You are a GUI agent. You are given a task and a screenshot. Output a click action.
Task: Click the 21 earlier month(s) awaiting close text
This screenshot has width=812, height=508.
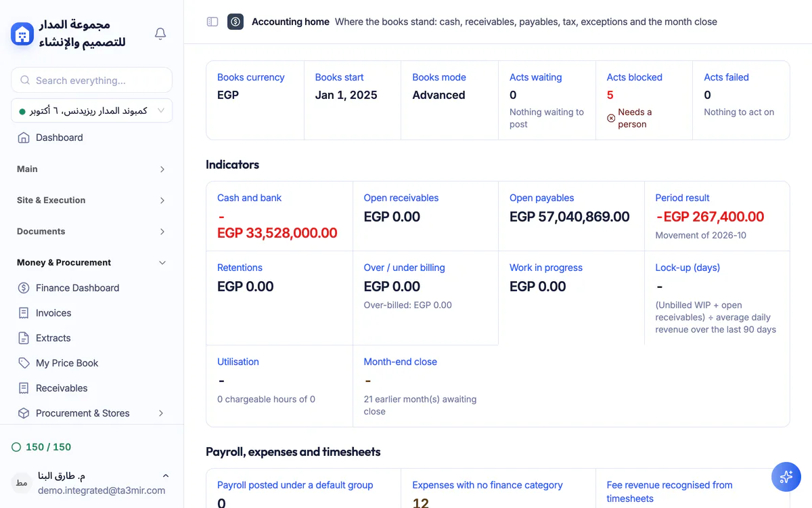[420, 405]
